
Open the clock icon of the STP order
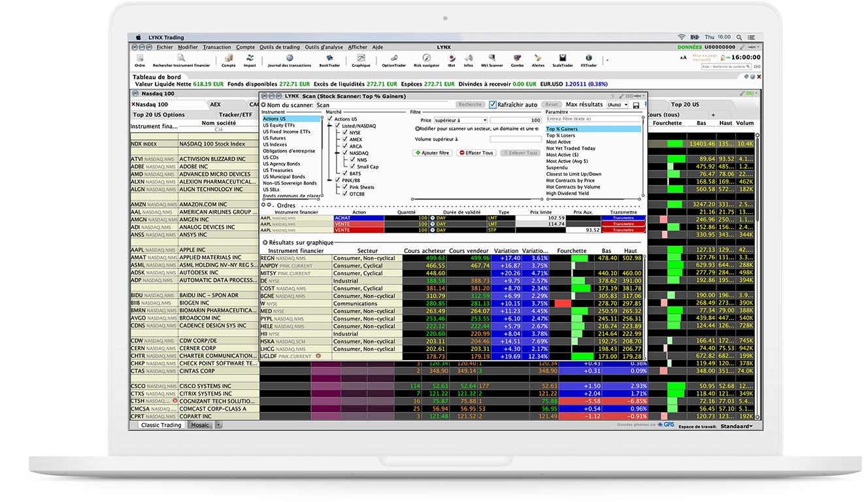pos(432,230)
